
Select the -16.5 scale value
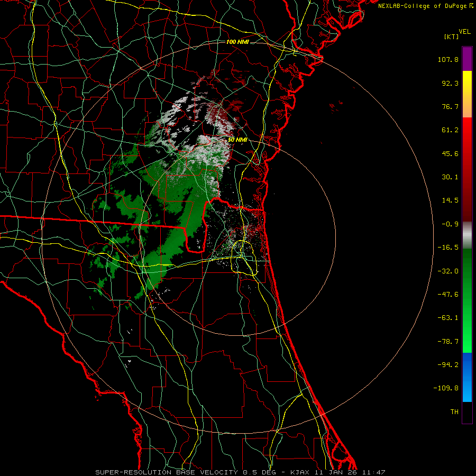[448, 248]
